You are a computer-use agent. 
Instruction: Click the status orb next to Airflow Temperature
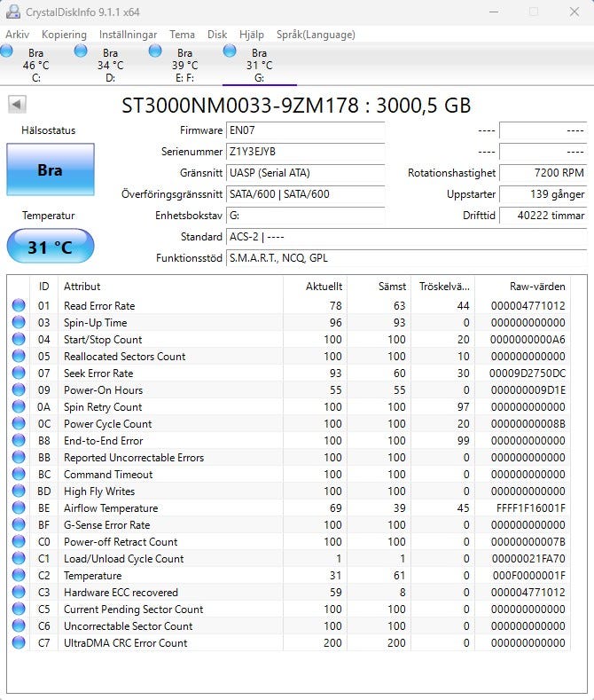(19, 508)
